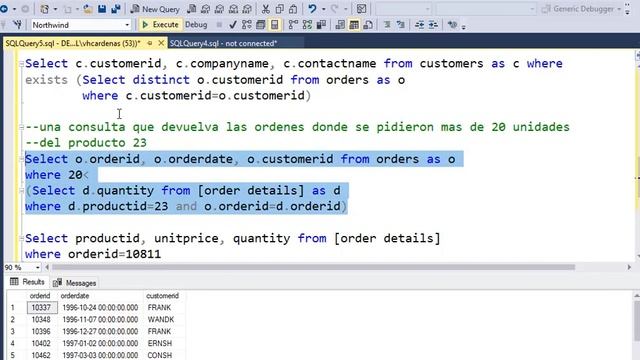Collapse the 'Select o.orderid' query outline block
This screenshot has height=360, width=640.
(x=21, y=159)
